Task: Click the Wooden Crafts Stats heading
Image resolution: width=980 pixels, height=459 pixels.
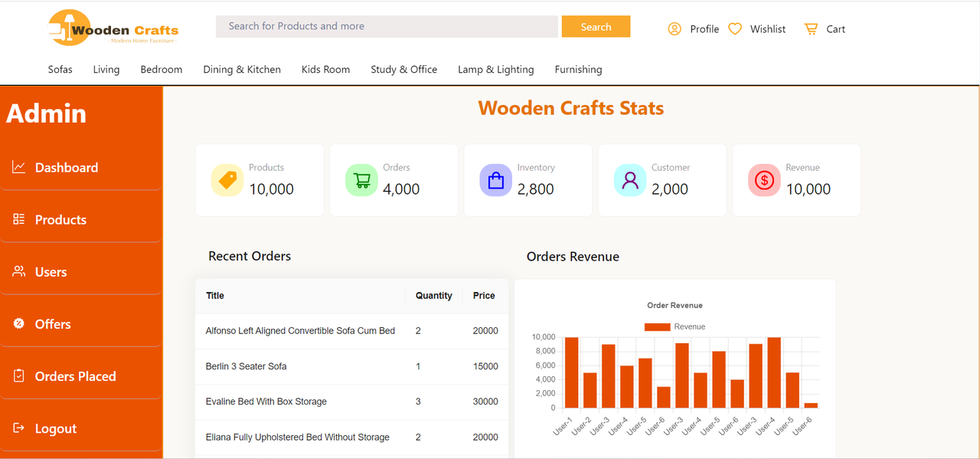Action: [x=571, y=108]
